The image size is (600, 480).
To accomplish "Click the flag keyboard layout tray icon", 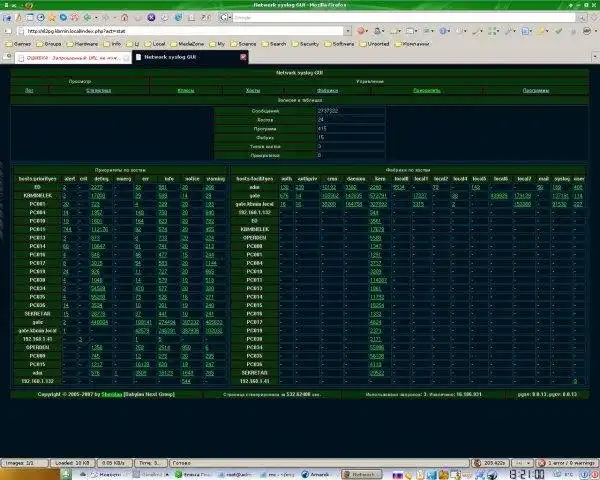I will (x=398, y=475).
